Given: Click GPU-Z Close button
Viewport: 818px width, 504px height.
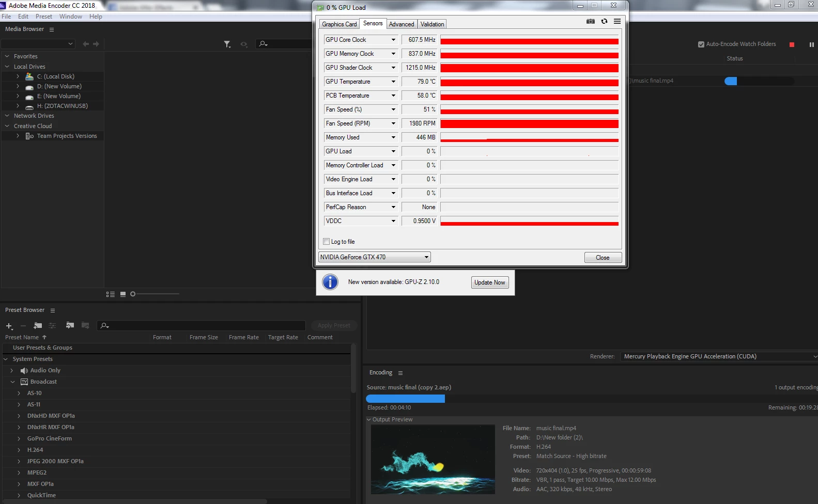Looking at the screenshot, I should [x=603, y=258].
